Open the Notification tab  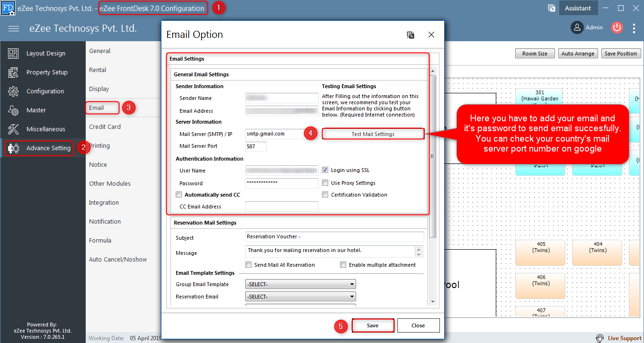[x=105, y=222]
